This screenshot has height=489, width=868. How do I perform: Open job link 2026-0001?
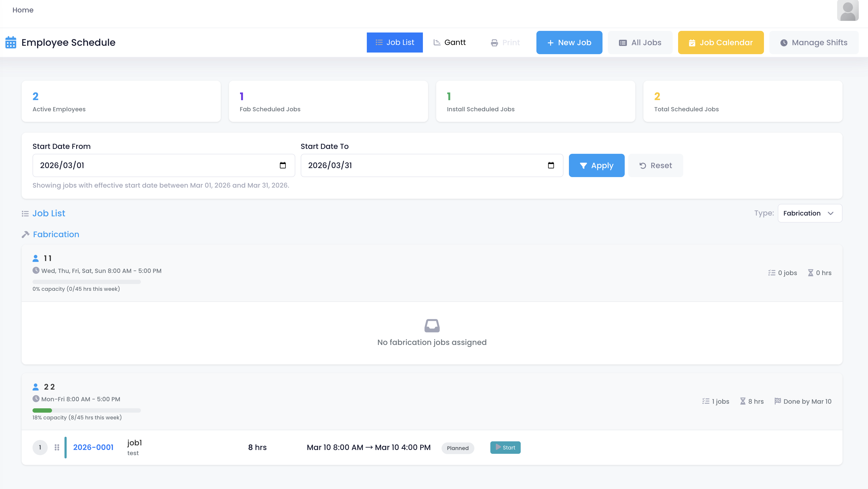tap(93, 447)
